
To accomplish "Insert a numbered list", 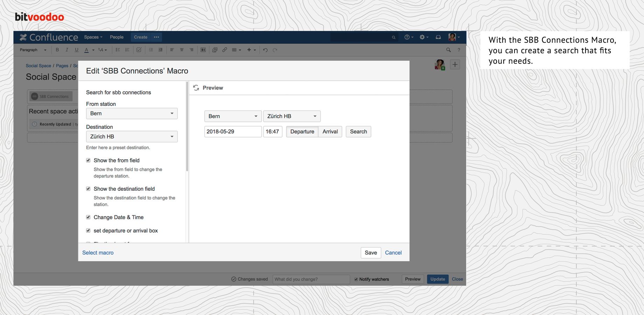I will [127, 50].
